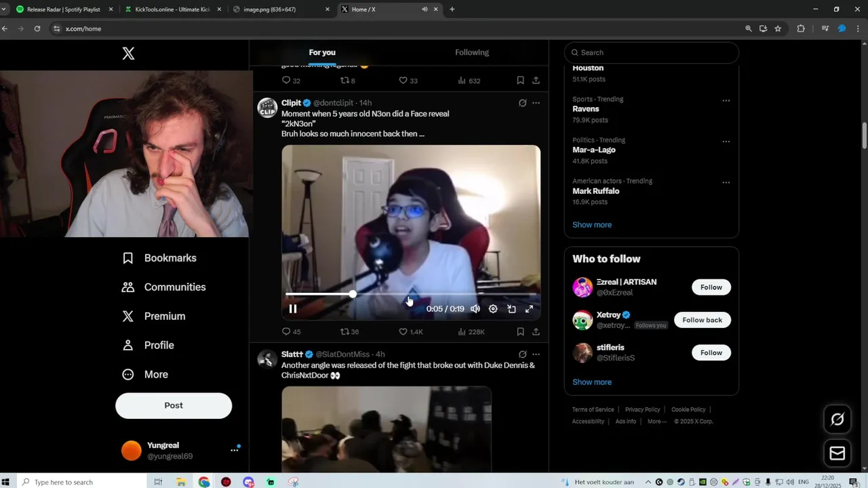868x488 pixels.
Task: Open more options on Clipit post
Action: point(536,103)
